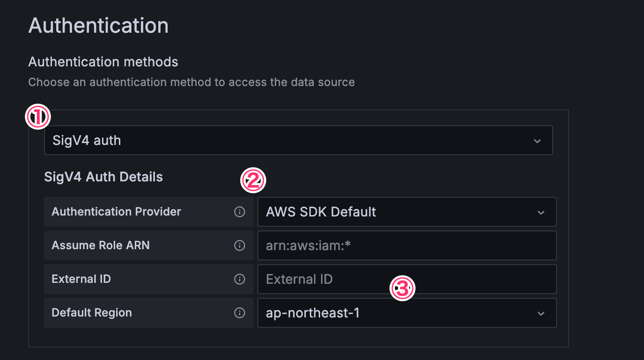
Task: Click the Default Region label
Action: [x=92, y=313]
